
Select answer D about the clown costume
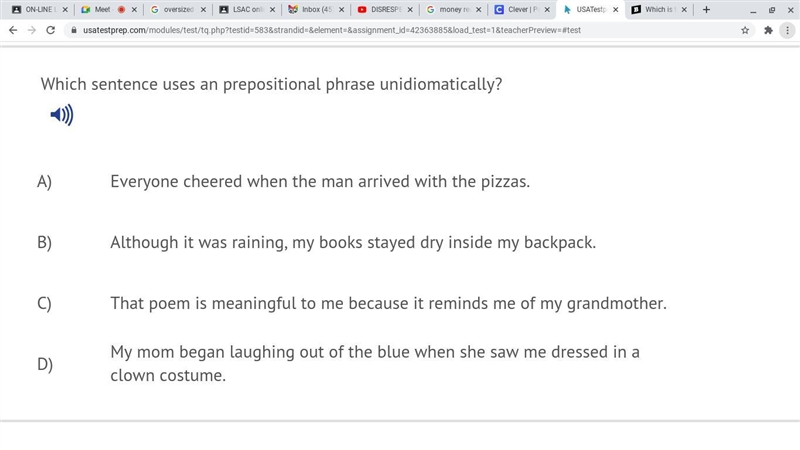pyautogui.click(x=375, y=363)
